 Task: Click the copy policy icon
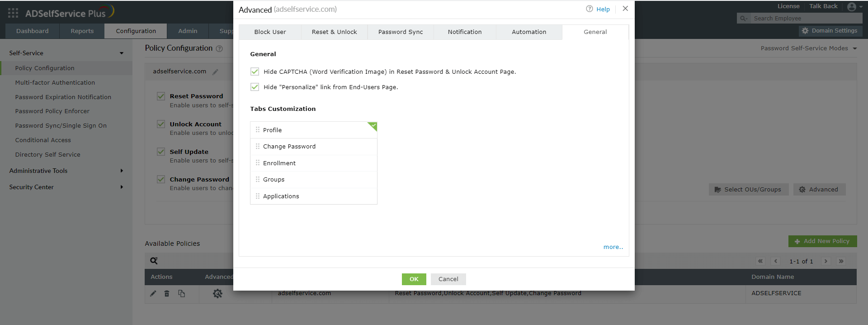(x=181, y=293)
